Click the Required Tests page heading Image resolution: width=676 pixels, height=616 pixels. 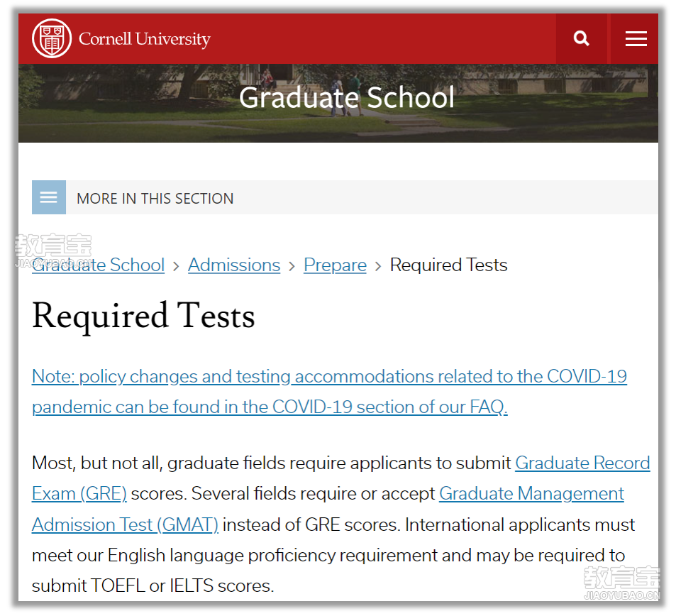click(143, 316)
